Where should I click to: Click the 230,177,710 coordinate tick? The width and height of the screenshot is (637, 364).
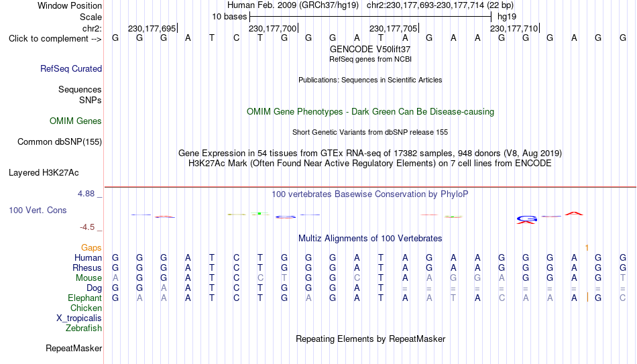click(514, 28)
